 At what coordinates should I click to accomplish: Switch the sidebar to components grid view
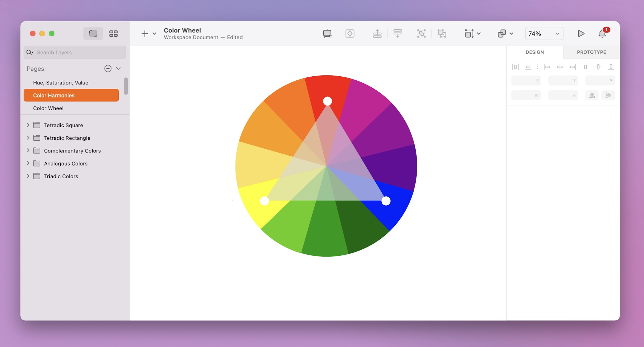point(113,33)
